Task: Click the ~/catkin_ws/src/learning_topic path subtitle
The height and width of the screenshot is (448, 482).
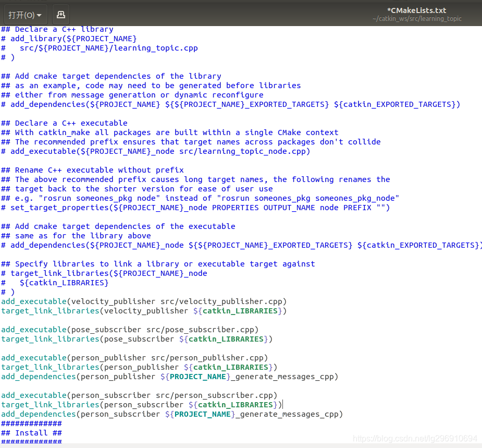Action: coord(417,19)
